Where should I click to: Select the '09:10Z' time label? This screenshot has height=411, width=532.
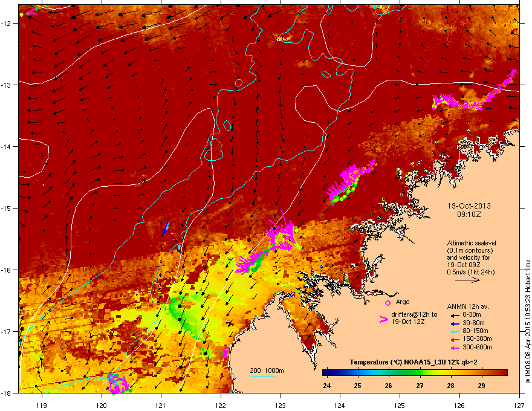469,215
